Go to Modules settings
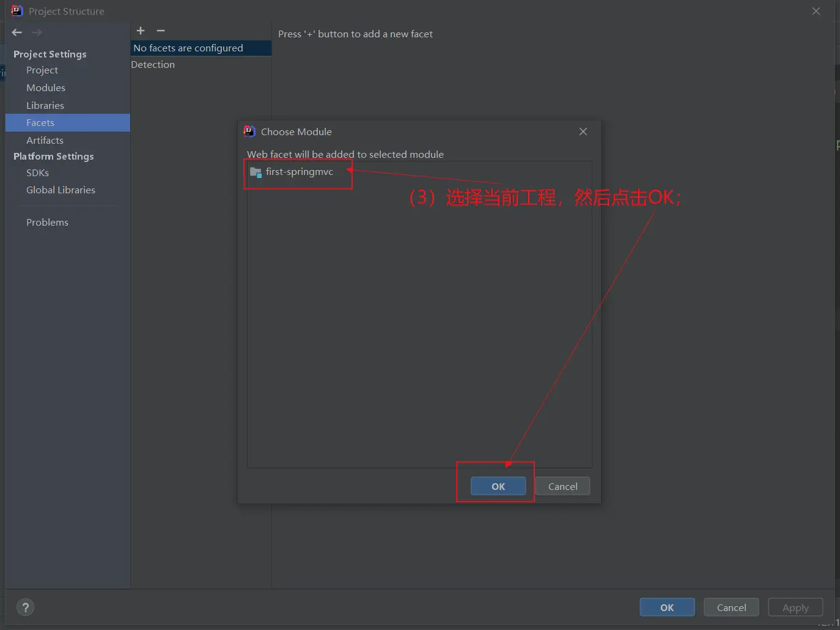The width and height of the screenshot is (840, 630). pyautogui.click(x=46, y=88)
